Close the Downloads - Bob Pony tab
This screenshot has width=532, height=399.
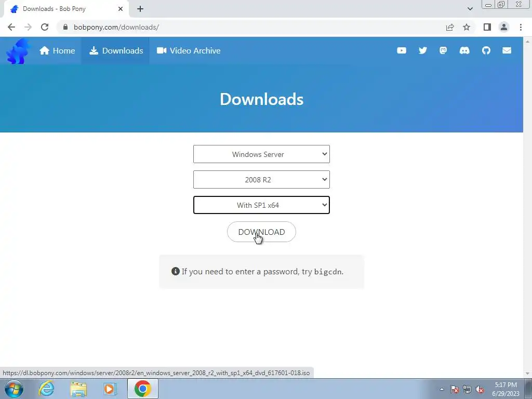click(x=121, y=9)
